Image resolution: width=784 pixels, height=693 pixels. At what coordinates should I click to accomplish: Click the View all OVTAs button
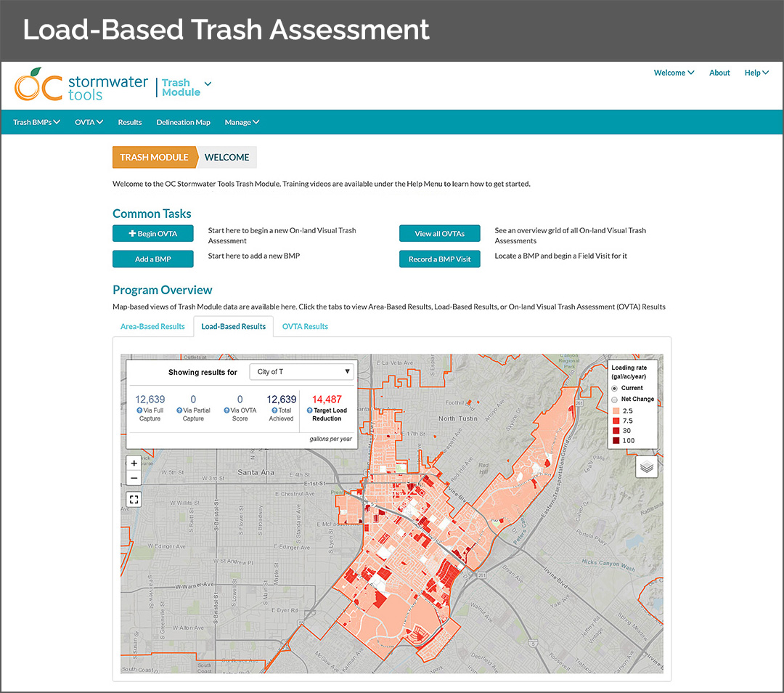(439, 234)
